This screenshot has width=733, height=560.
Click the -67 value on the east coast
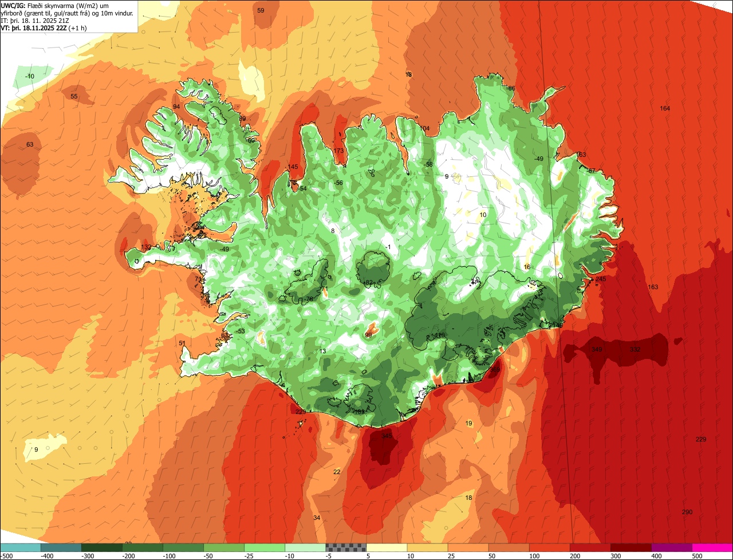tap(590, 171)
